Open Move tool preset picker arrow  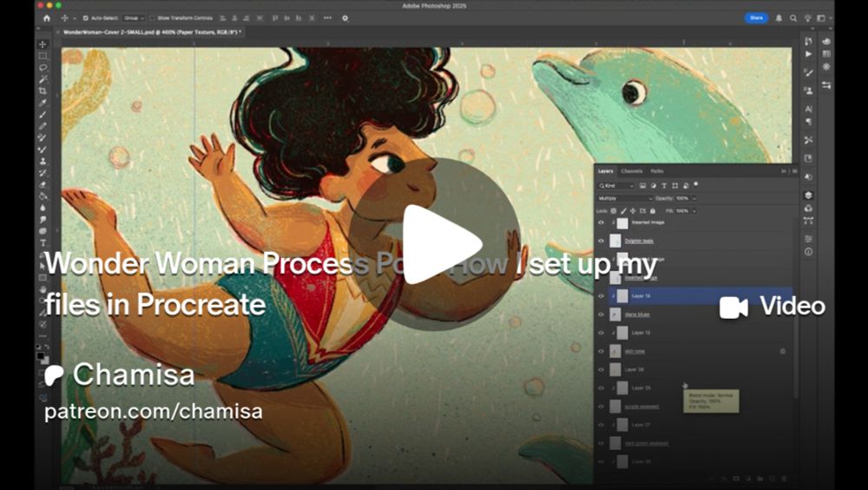point(74,18)
